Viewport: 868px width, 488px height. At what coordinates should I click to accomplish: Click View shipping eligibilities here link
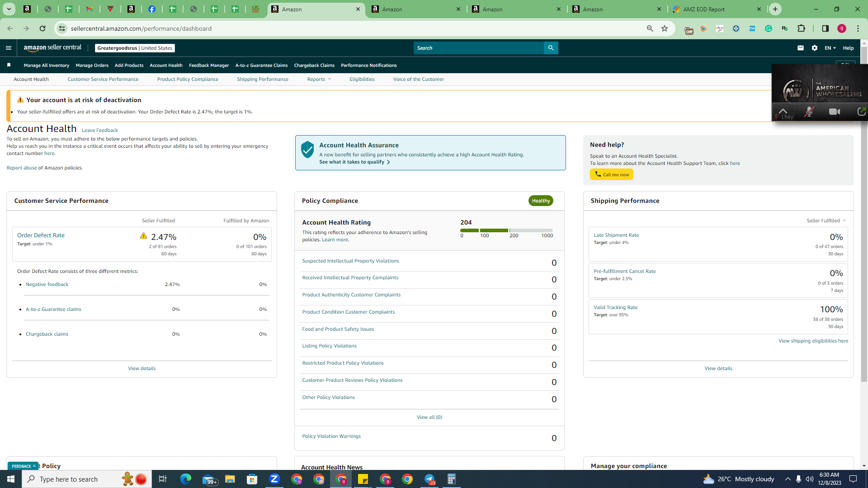click(813, 341)
